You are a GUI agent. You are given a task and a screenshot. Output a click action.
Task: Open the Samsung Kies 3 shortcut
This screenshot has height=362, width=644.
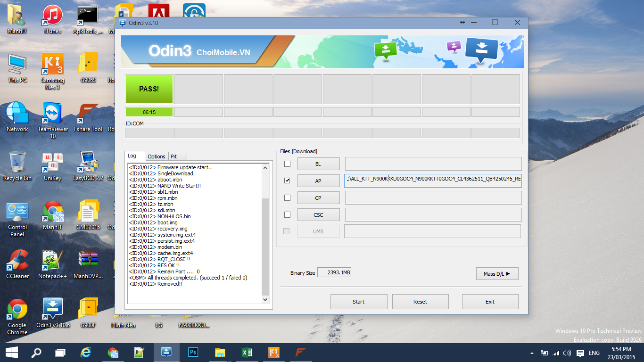pos(52,71)
